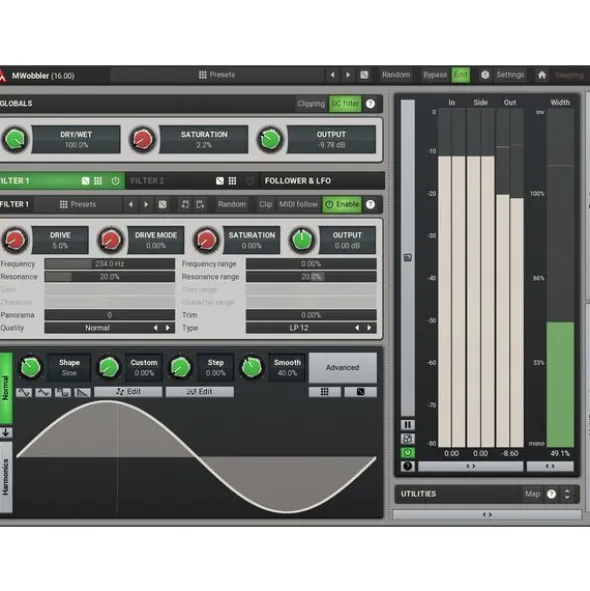Open Globals help question mark
The height and width of the screenshot is (591, 590).
click(370, 104)
